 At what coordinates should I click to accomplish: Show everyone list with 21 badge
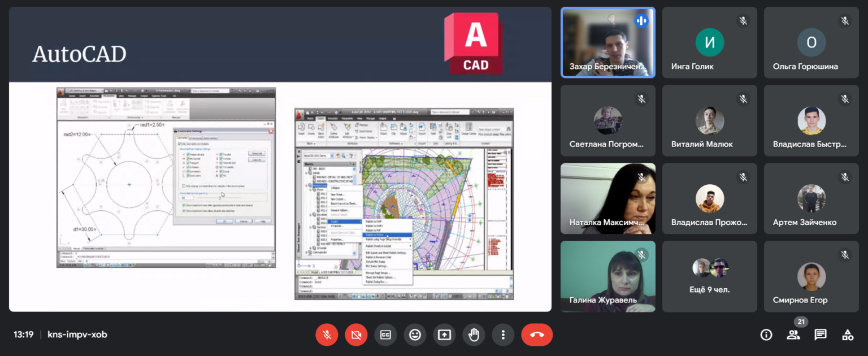tap(793, 335)
